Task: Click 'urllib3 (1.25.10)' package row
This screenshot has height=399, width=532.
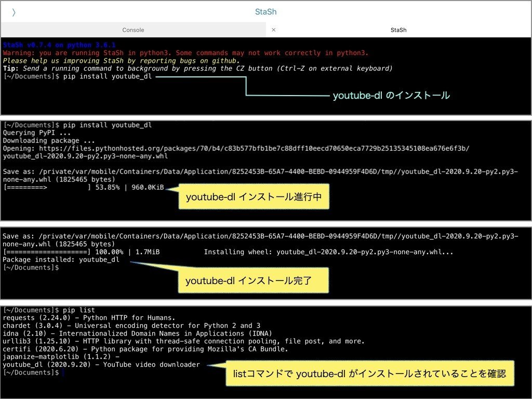Action: pos(183,341)
